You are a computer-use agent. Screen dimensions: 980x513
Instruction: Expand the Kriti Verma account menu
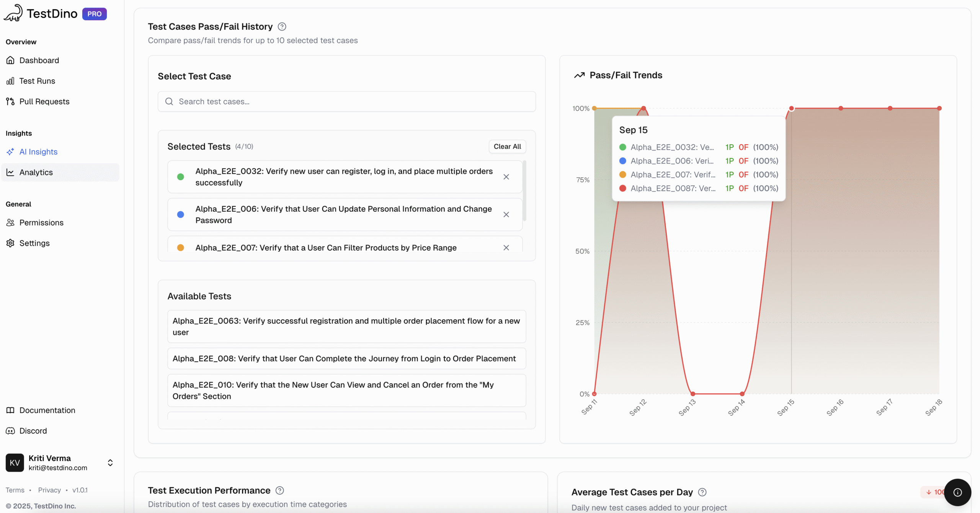110,462
